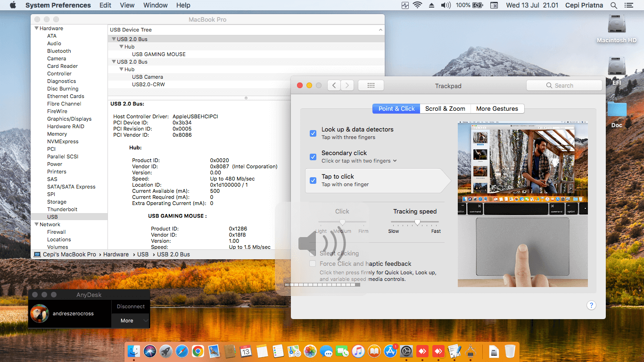Click the show-all grid icon in Trackpad toolbar

(371, 85)
